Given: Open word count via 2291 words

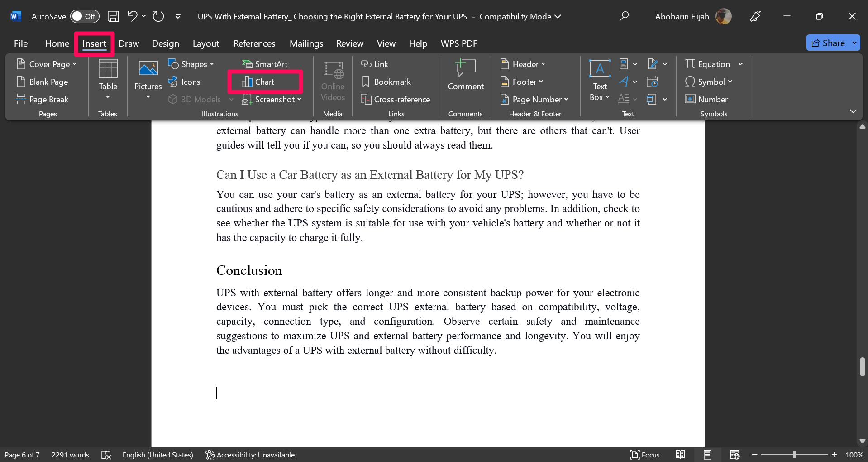Looking at the screenshot, I should pyautogui.click(x=70, y=455).
